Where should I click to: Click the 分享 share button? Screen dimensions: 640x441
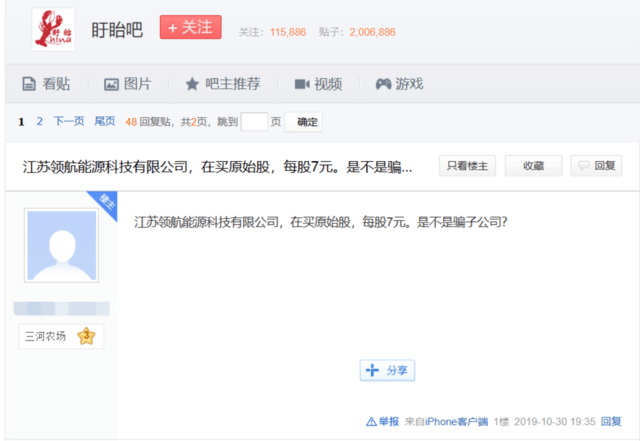click(387, 370)
